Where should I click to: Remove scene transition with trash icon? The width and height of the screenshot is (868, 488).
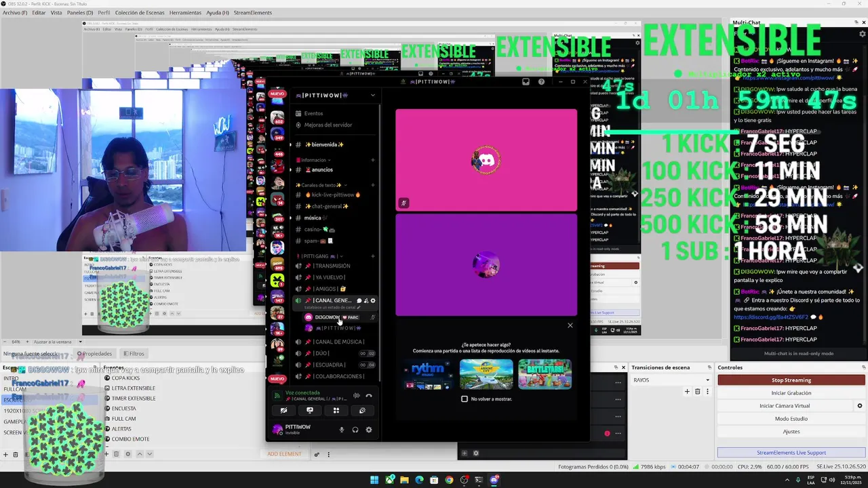tap(697, 391)
